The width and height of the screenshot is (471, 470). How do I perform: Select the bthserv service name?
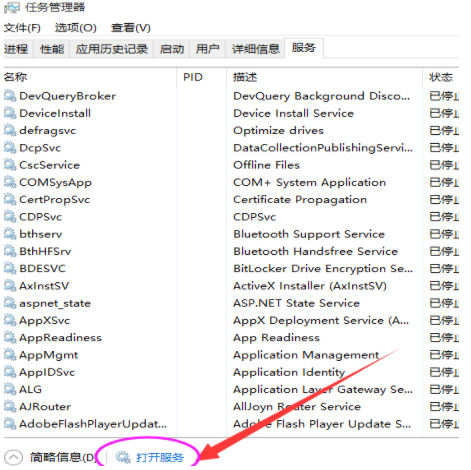(41, 234)
